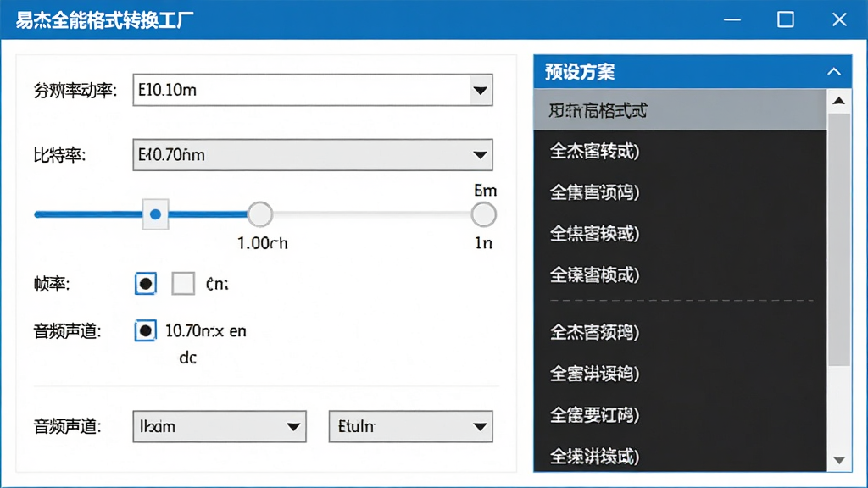Click the square blue-dot slider thumb
The image size is (868, 488).
coord(156,214)
